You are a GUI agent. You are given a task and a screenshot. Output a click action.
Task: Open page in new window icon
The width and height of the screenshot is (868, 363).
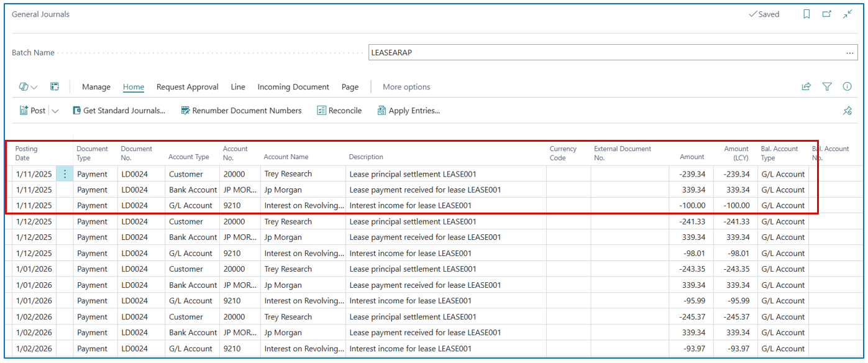(827, 14)
